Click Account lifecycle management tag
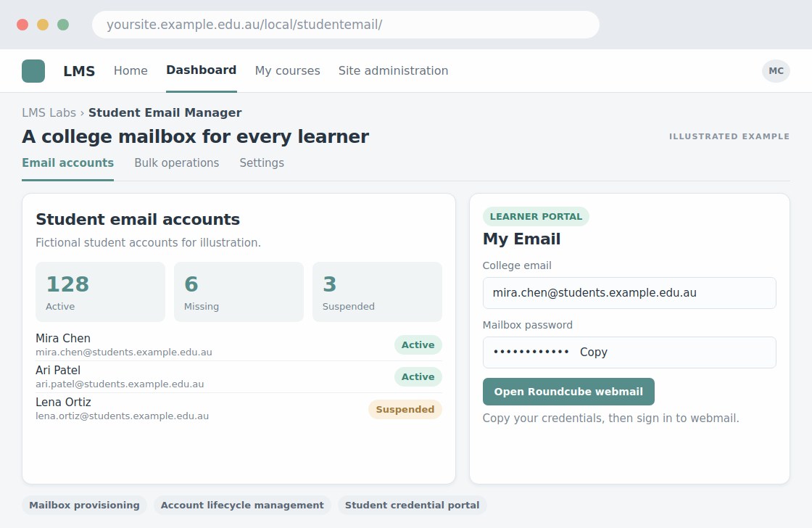 pyautogui.click(x=242, y=506)
